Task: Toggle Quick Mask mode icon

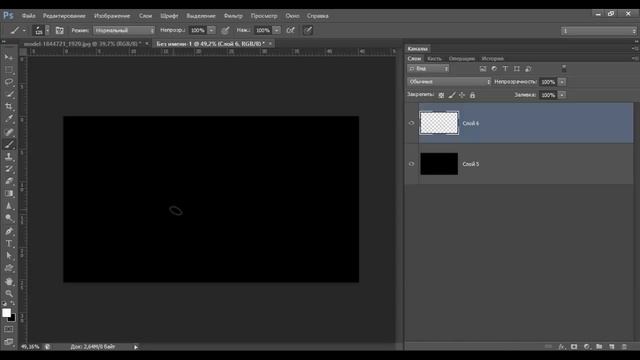Action: (9, 329)
